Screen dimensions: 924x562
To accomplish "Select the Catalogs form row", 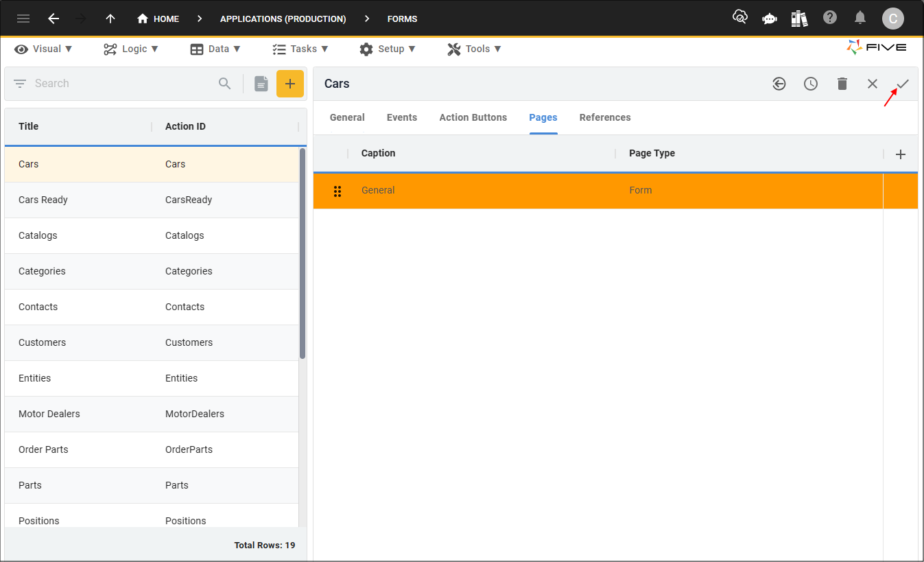I will [x=152, y=235].
